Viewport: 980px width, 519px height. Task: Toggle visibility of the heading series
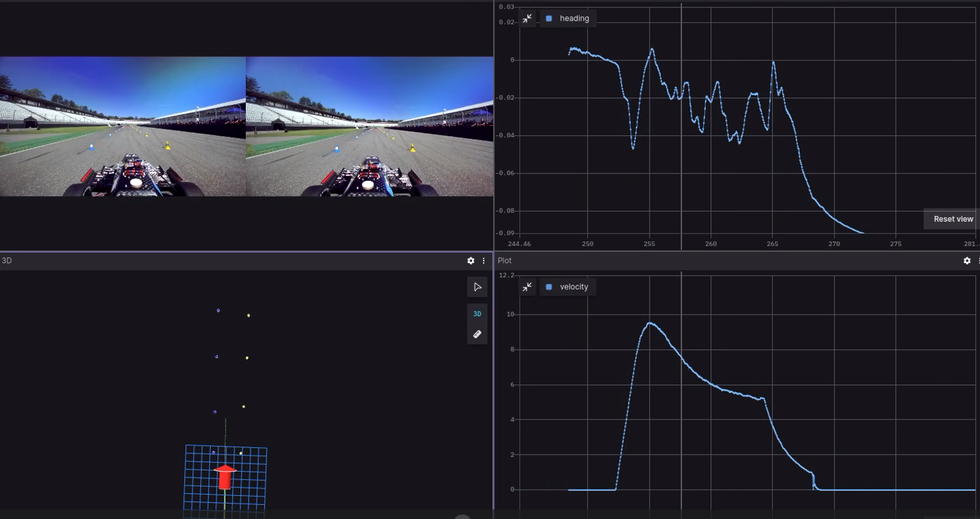pyautogui.click(x=549, y=18)
